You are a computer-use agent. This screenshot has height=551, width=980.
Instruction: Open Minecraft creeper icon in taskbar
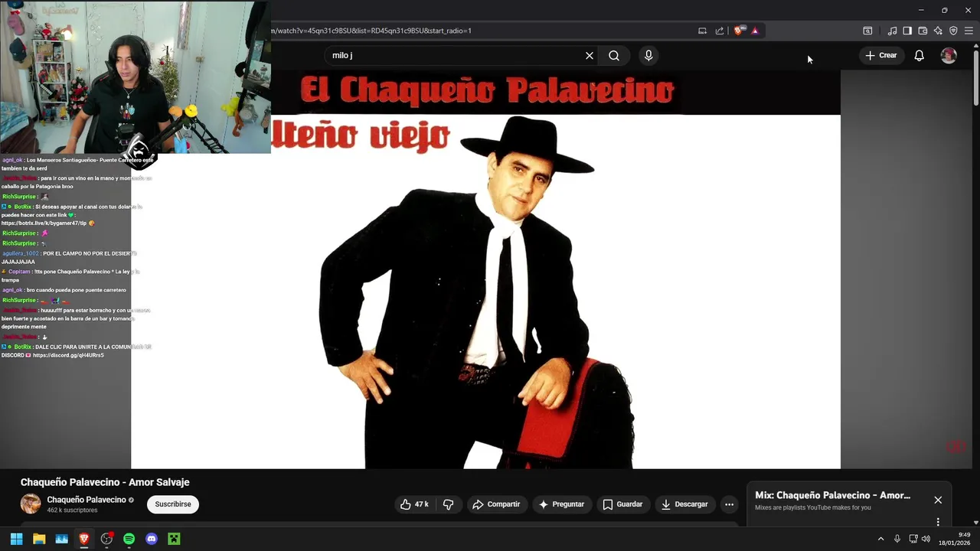click(174, 539)
